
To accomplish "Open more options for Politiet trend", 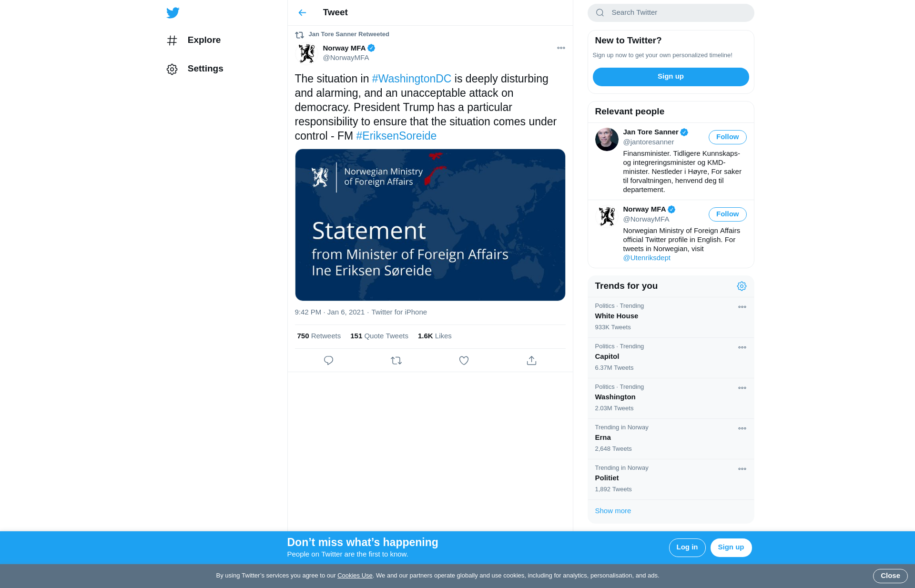I will point(742,469).
